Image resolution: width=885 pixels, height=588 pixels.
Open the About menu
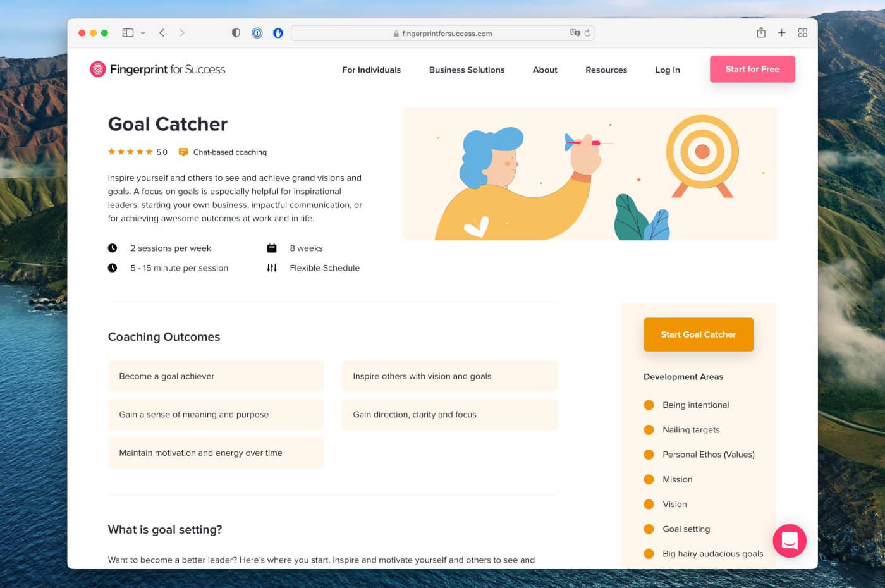point(545,70)
